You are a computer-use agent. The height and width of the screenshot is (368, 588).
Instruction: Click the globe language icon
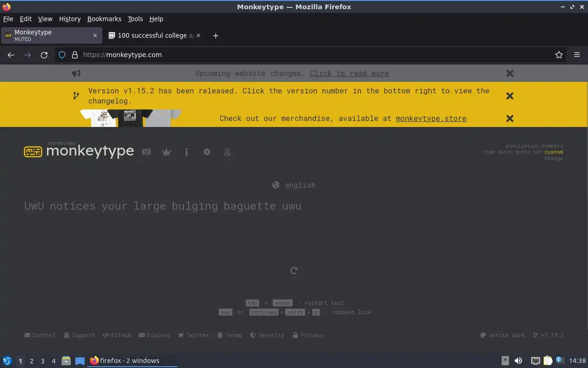[276, 185]
